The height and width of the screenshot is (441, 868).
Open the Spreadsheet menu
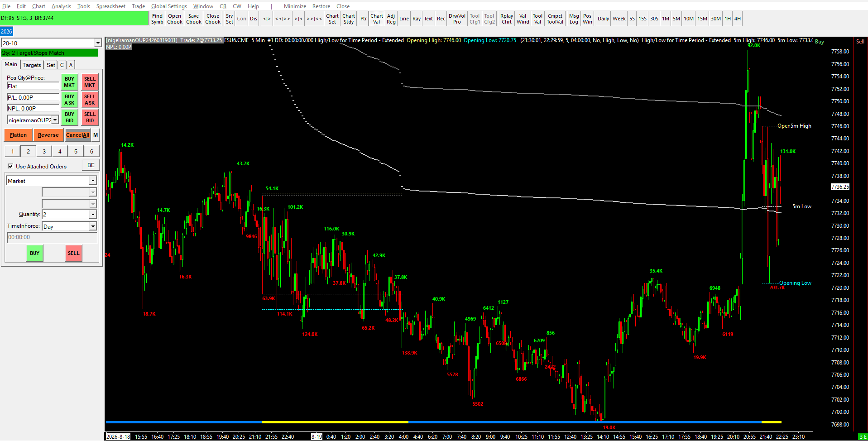pos(111,6)
